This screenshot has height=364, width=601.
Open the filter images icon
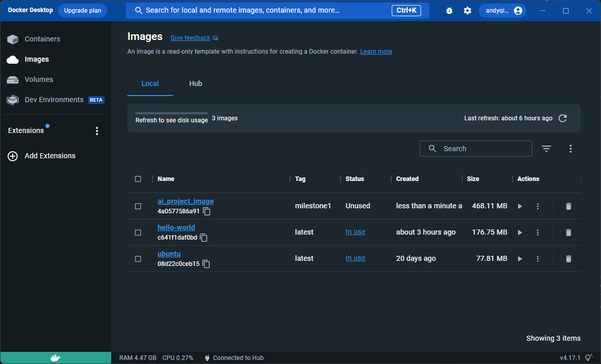tap(546, 149)
